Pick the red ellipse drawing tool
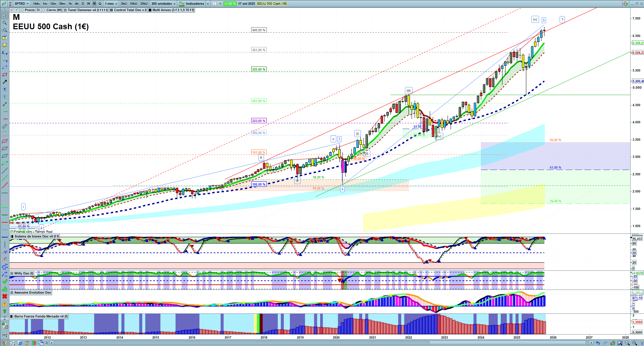Screen dimensions: 644x346 tap(5, 141)
